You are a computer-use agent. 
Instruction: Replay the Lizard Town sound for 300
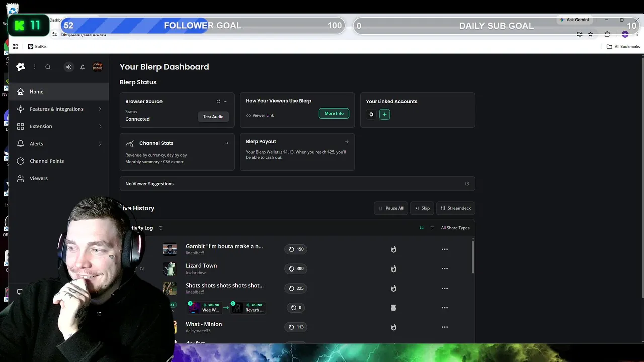tap(296, 268)
